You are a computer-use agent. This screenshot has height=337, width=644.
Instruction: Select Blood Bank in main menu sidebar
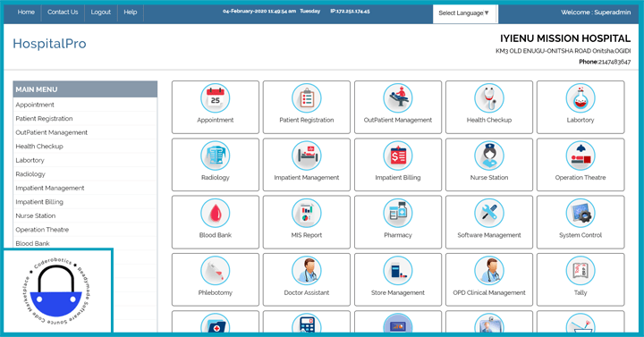tap(85, 243)
